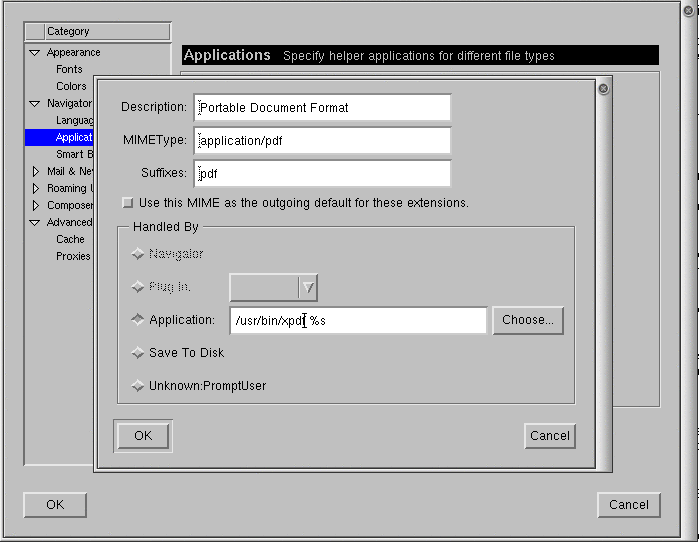Collapse the Advanced tree category

tap(35, 223)
